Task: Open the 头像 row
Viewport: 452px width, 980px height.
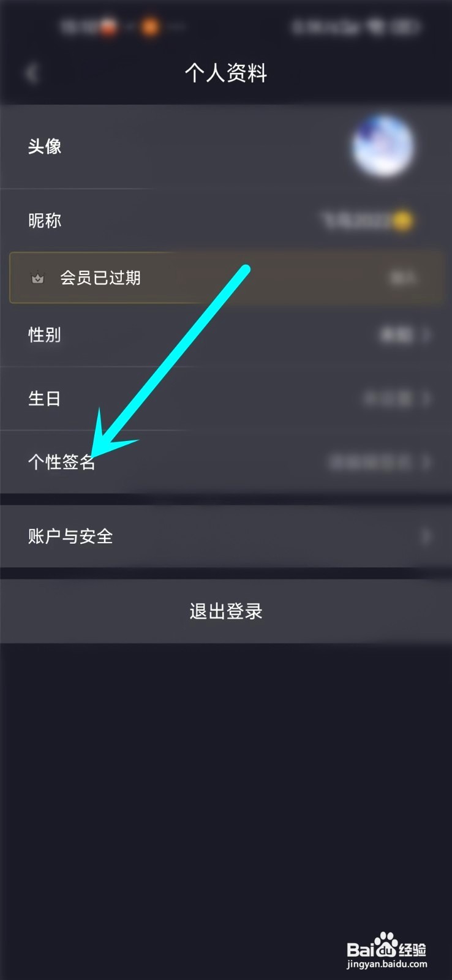Action: tap(226, 146)
